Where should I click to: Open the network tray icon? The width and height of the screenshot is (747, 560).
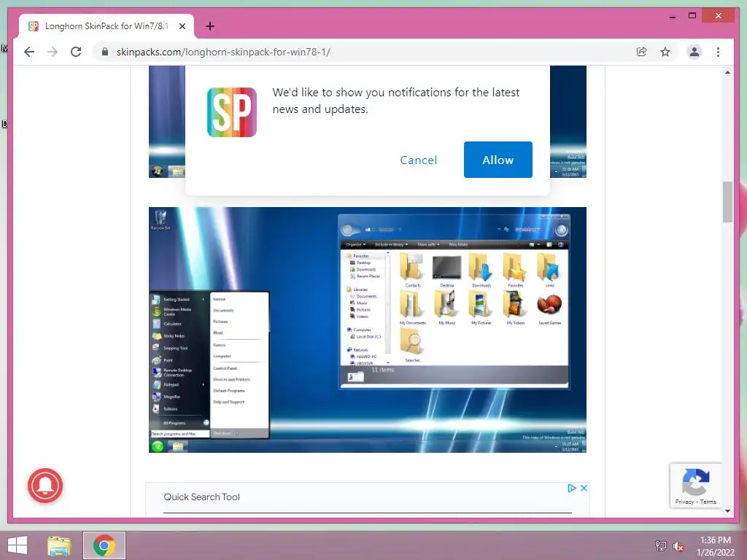660,545
